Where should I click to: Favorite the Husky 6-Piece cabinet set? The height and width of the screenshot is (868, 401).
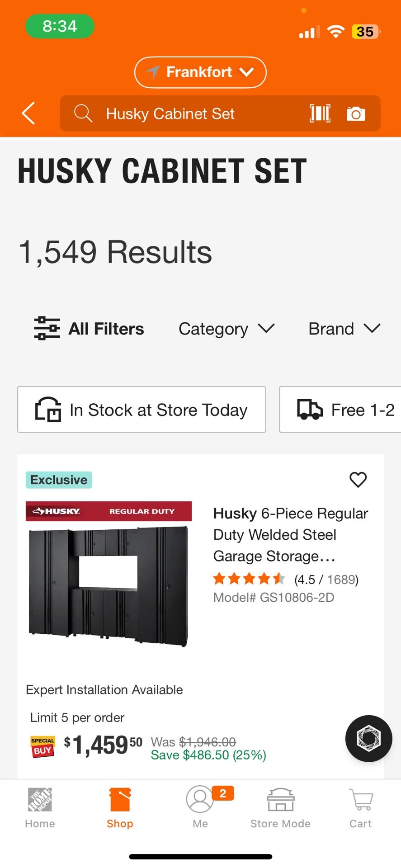tap(358, 480)
